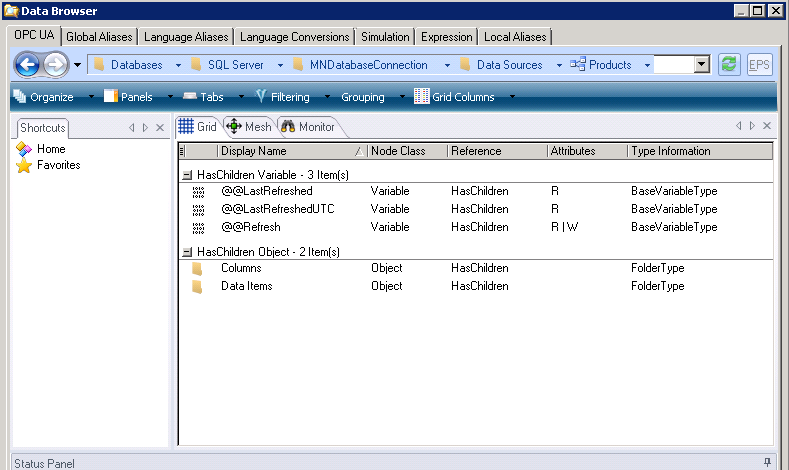Pin the Status Panel
Screen dimensions: 789x470
pyautogui.click(x=768, y=462)
